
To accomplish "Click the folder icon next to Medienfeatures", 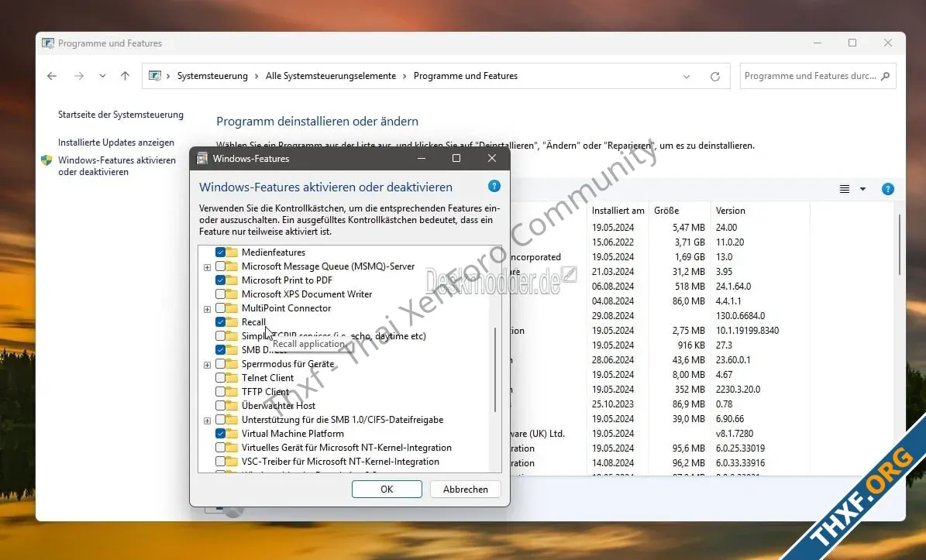I will click(232, 252).
